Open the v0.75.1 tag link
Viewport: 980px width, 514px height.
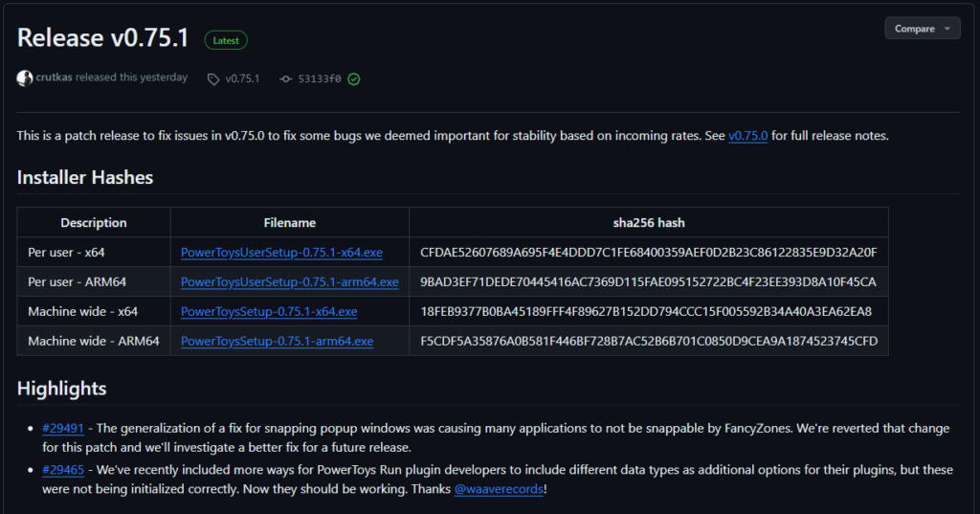242,78
